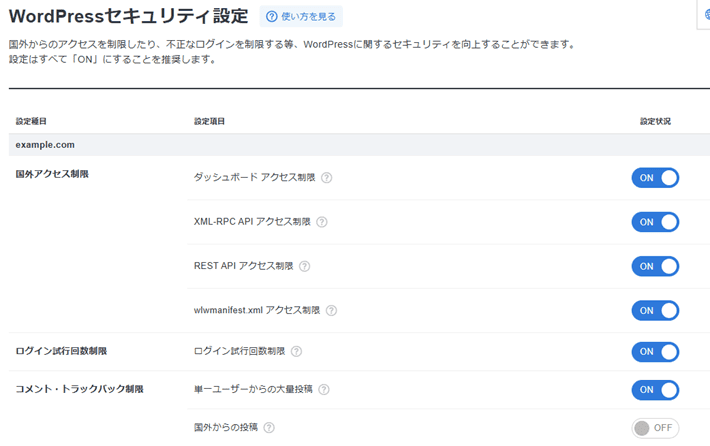This screenshot has width=710, height=446.
Task: Click WordPressセキュリティ設定 page heading
Action: (129, 17)
